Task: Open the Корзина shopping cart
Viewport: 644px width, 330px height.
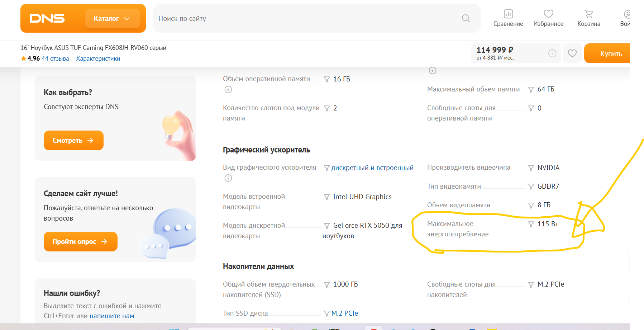Action: (x=588, y=18)
